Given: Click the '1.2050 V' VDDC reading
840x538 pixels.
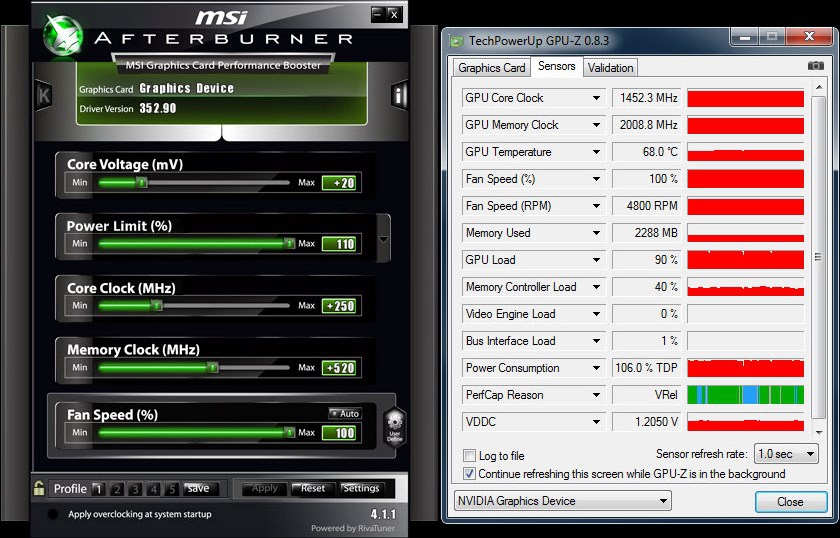Looking at the screenshot, I should click(x=656, y=422).
